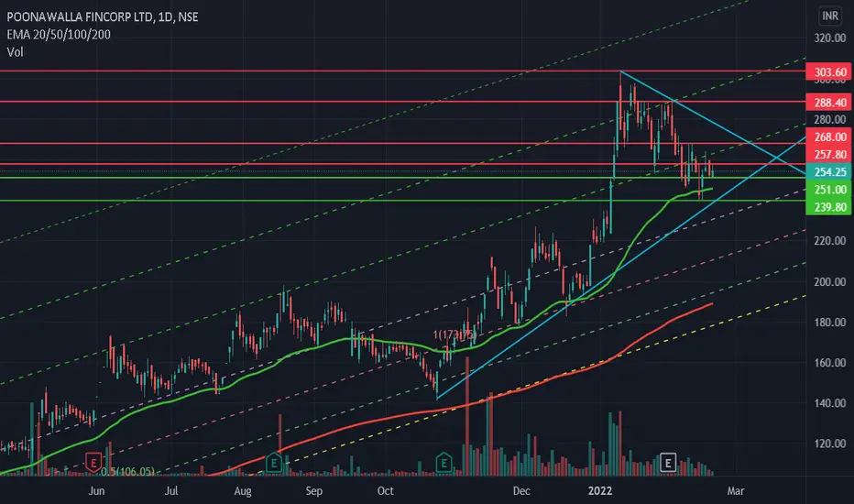854x504 pixels.
Task: Click the 180.00 price scale value
Action: click(x=830, y=322)
